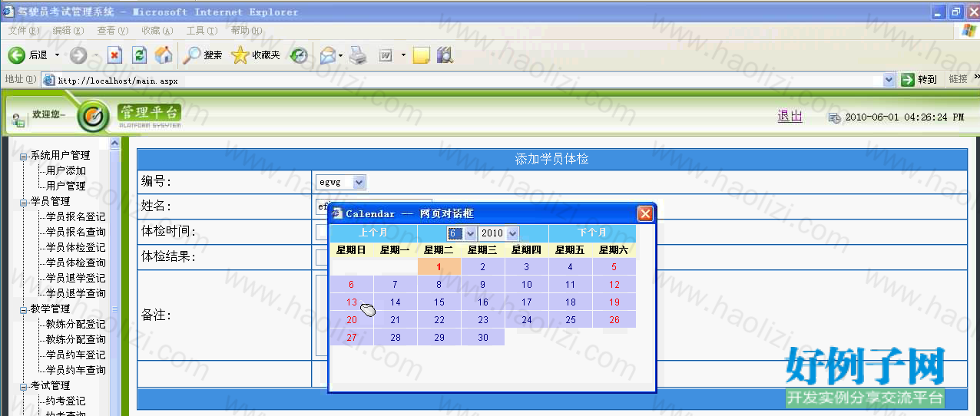Open the Mail button dropdown arrow
Image resolution: width=980 pixels, height=416 pixels.
click(x=342, y=55)
